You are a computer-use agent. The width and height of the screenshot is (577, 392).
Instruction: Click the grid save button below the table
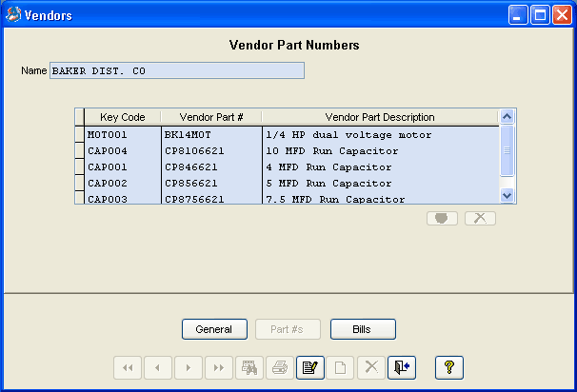point(442,219)
